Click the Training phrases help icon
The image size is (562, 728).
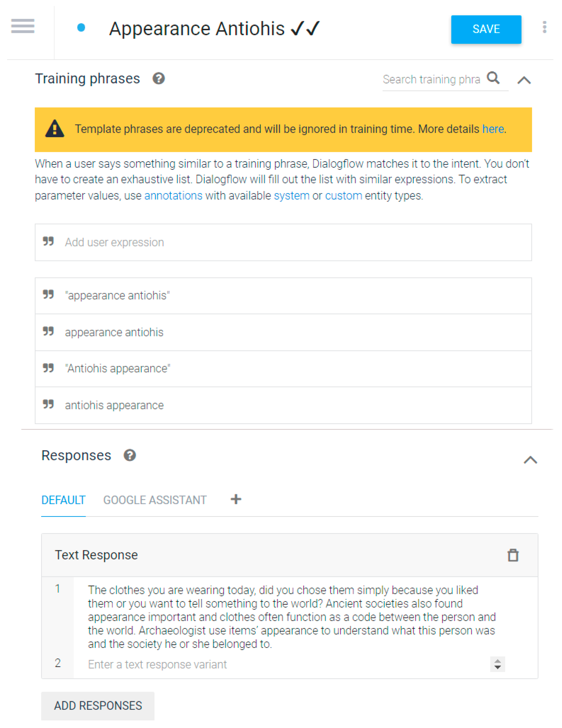(159, 79)
